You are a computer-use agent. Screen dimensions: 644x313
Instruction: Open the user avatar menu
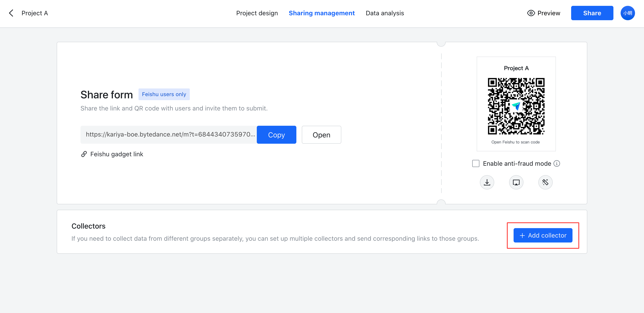(x=628, y=13)
